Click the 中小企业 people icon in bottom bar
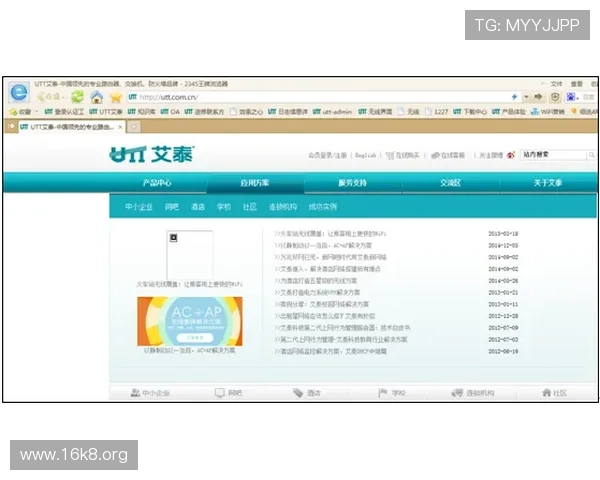This screenshot has width=600, height=480. (x=135, y=393)
